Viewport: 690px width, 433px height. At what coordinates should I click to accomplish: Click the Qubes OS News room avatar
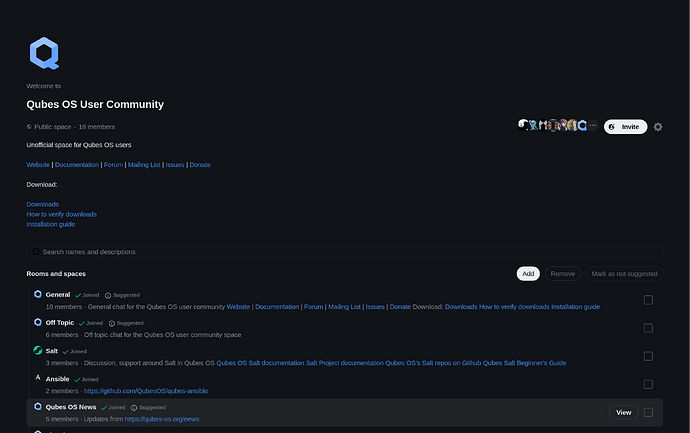tap(37, 407)
